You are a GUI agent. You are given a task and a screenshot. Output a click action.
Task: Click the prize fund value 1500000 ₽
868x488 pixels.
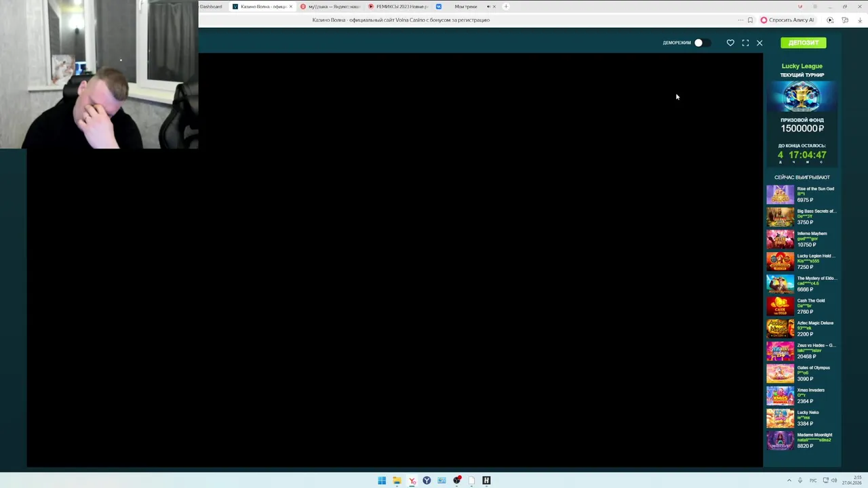(802, 129)
